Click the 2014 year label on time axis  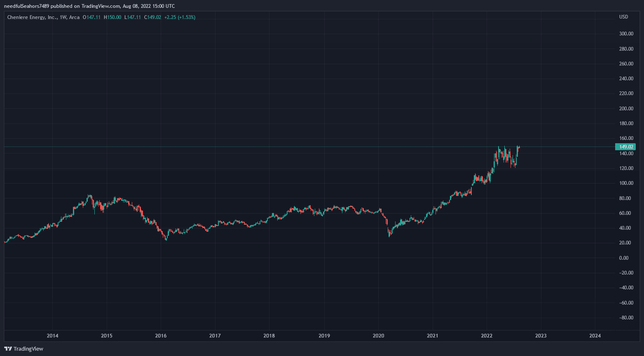[x=52, y=336]
